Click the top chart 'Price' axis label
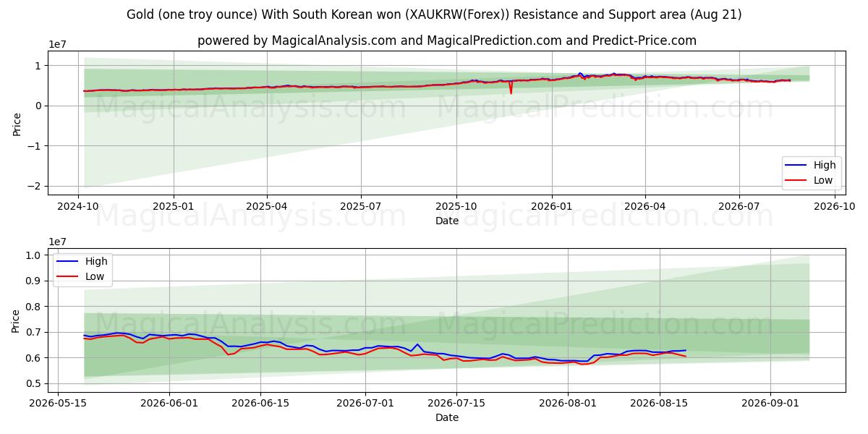 click(x=17, y=124)
